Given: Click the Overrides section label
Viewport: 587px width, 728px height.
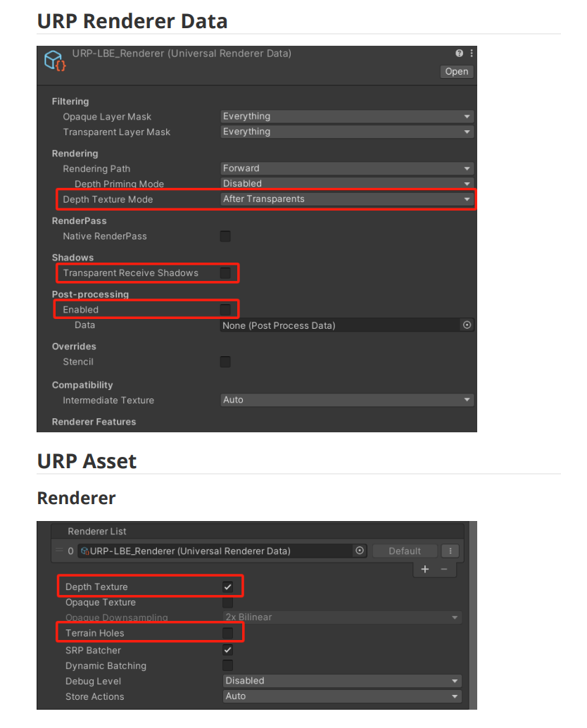Looking at the screenshot, I should coord(74,346).
